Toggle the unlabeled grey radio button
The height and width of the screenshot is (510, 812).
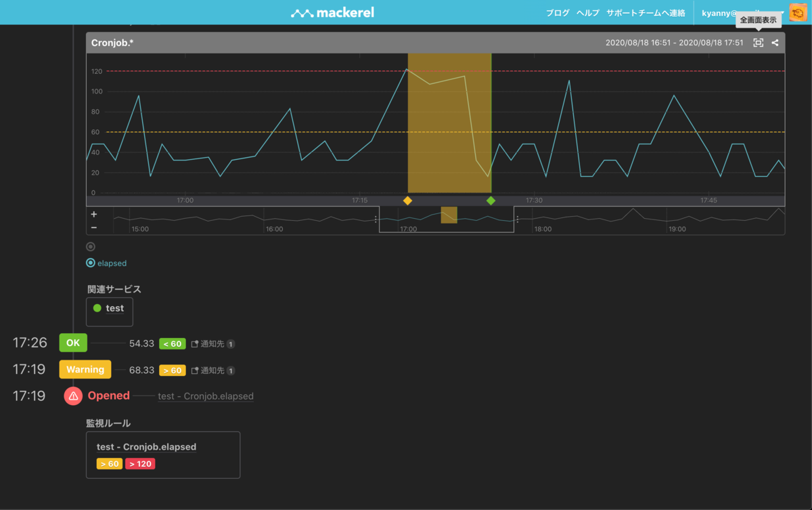91,247
